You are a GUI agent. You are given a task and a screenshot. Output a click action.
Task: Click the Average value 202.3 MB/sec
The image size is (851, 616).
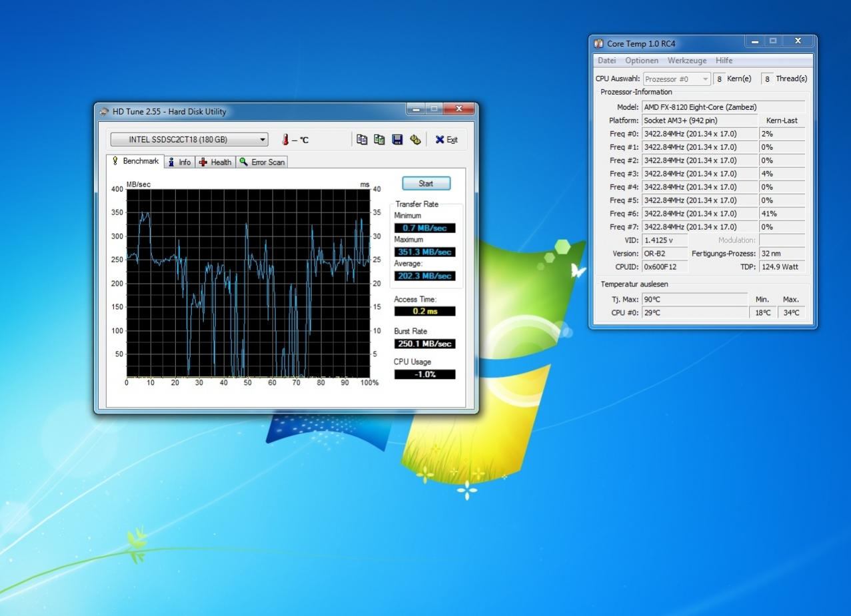point(425,276)
